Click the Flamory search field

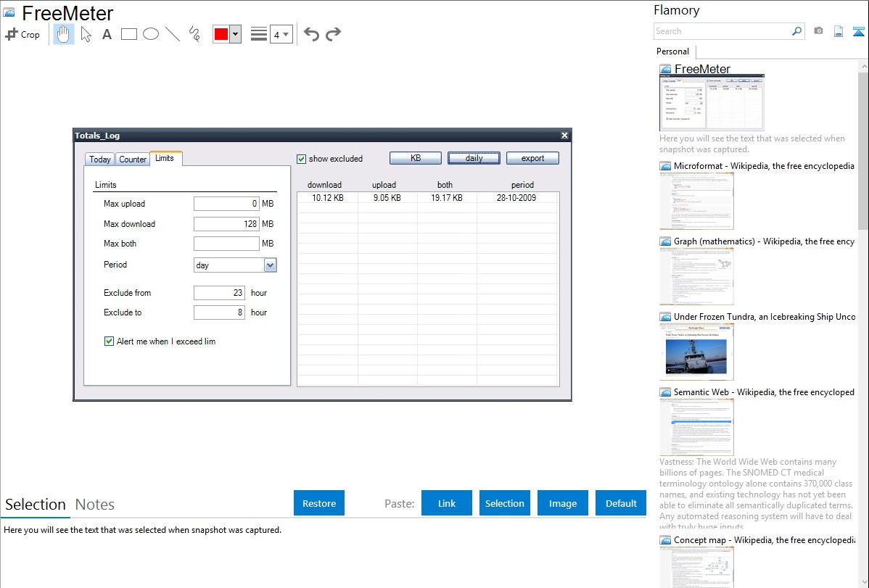[x=722, y=31]
